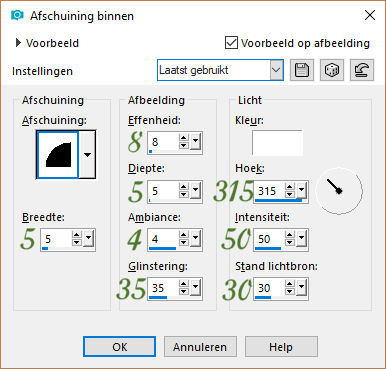
Task: Select the bevel shape thumbnail
Action: click(x=58, y=154)
